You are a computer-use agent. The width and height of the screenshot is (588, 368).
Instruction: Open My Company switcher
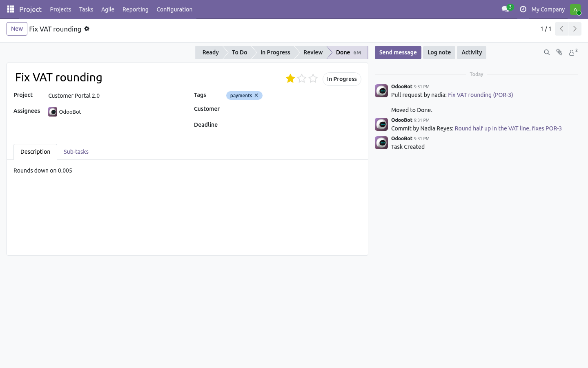tap(548, 9)
